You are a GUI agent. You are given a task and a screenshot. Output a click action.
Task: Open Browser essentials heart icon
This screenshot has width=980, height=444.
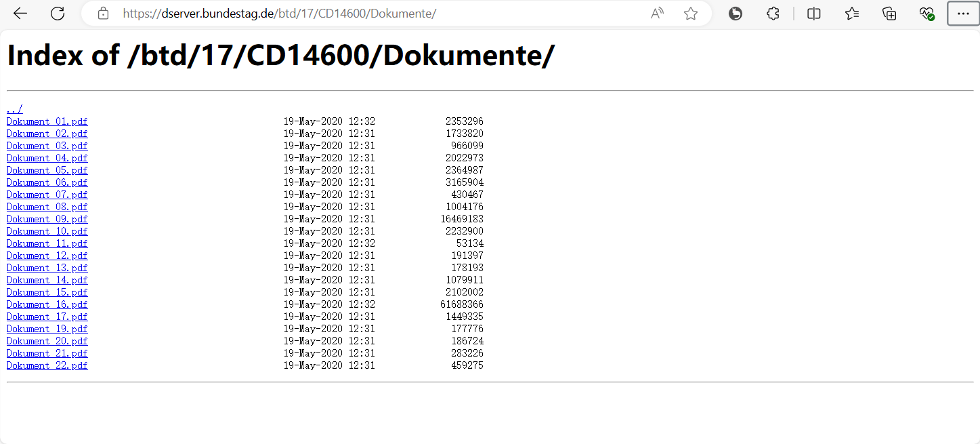[926, 14]
